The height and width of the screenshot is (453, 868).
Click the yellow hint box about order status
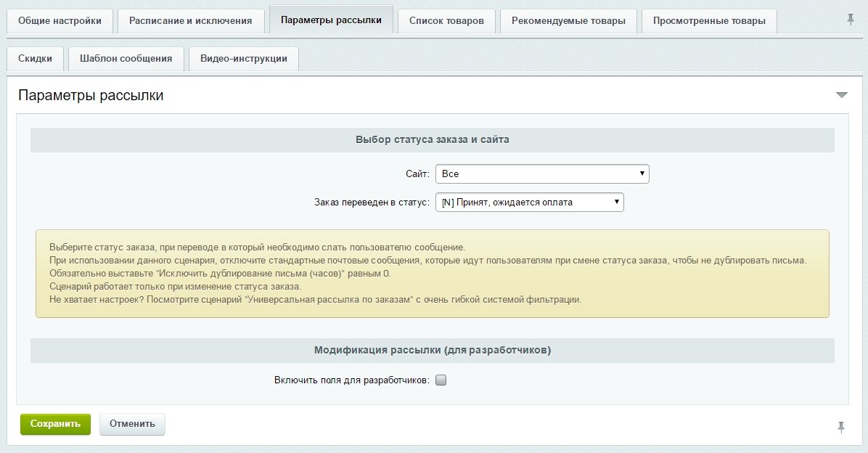tap(433, 274)
